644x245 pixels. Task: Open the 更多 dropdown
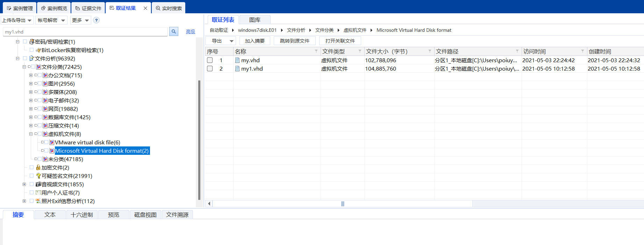pos(80,20)
